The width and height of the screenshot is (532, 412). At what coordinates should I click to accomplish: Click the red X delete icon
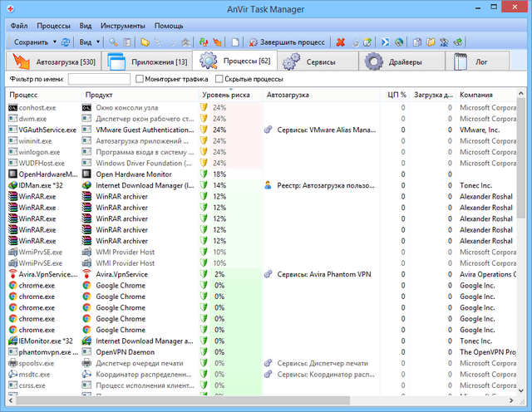(x=340, y=42)
